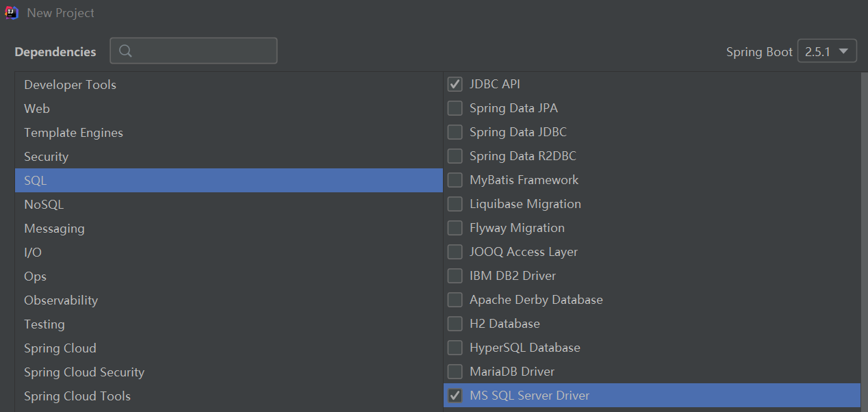
Task: Click the search magnifier icon
Action: pyautogui.click(x=125, y=51)
